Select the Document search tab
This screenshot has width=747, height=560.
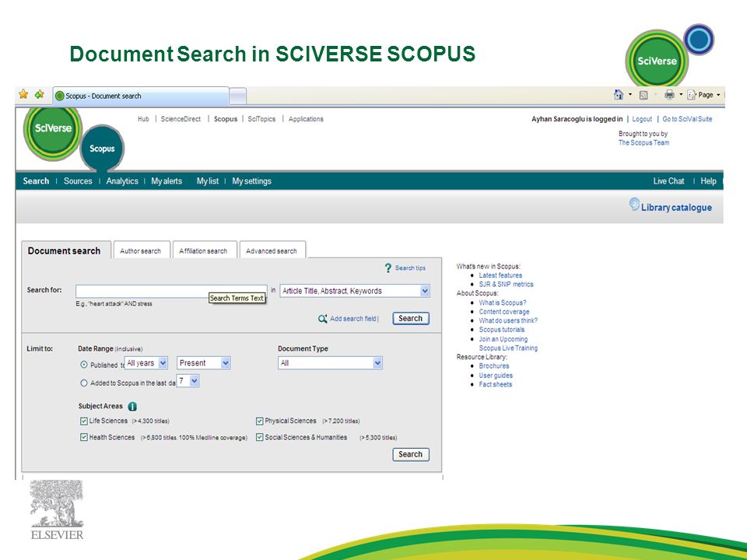coord(65,250)
